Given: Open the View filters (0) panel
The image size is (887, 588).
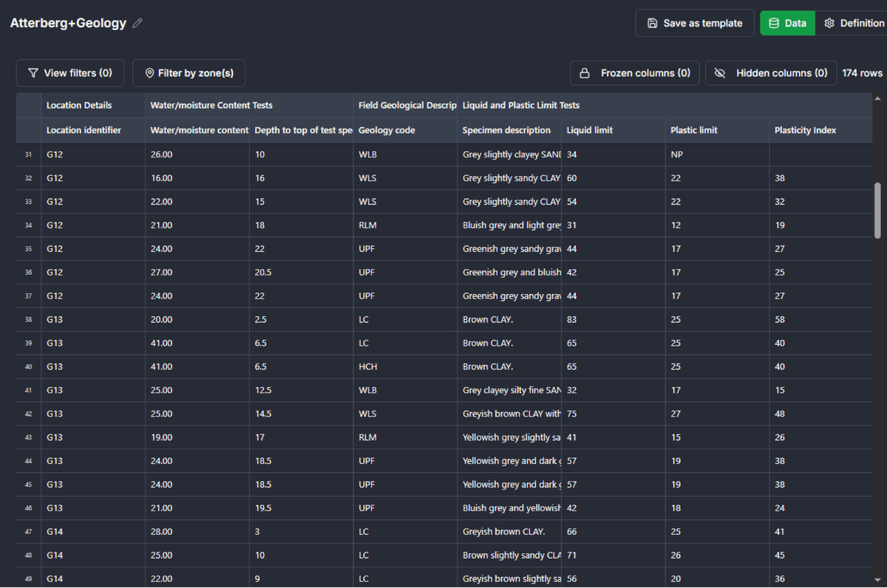Looking at the screenshot, I should [x=70, y=73].
